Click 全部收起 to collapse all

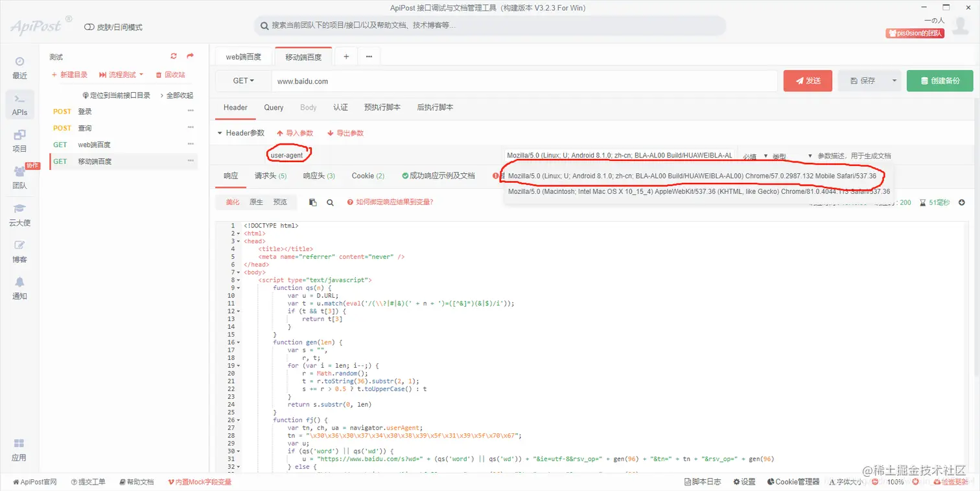click(x=176, y=95)
